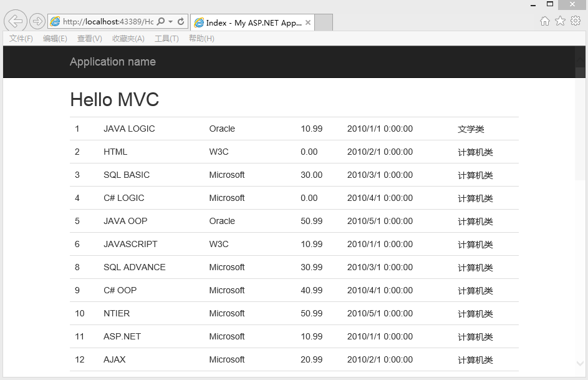Select the Index - My ASP.NET App tab
588x380 pixels.
[x=253, y=22]
